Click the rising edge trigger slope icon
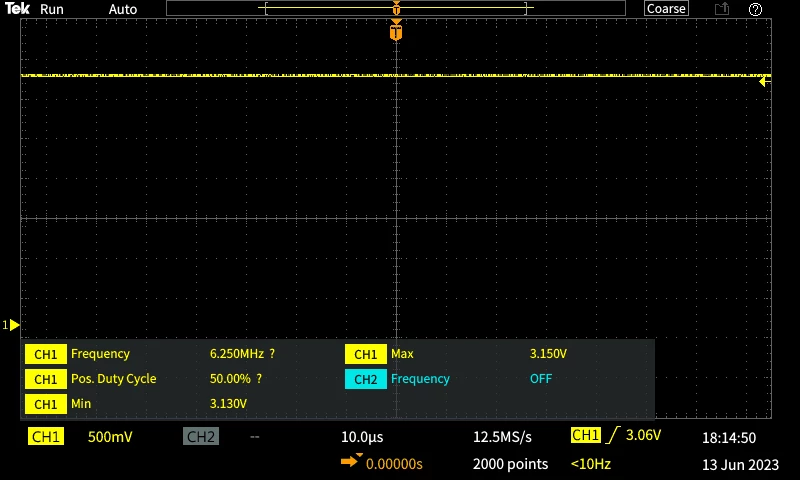Screen dimensions: 800x480 pyautogui.click(x=613, y=435)
